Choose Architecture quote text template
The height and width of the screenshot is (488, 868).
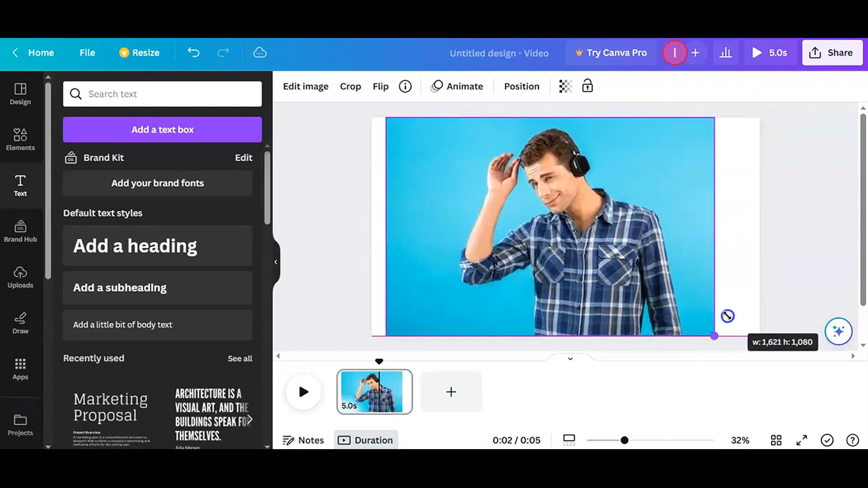[211, 418]
